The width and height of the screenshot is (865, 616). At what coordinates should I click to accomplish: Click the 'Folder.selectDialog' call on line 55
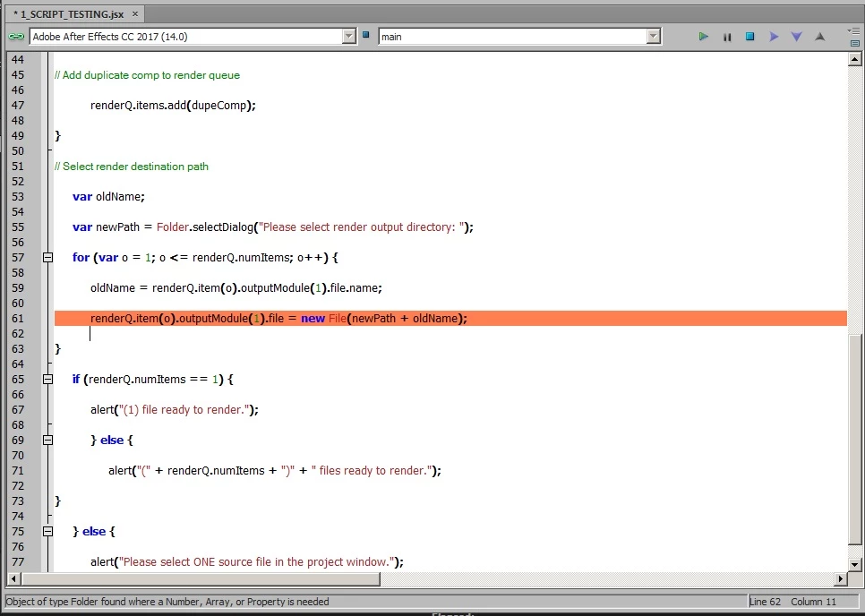point(205,227)
